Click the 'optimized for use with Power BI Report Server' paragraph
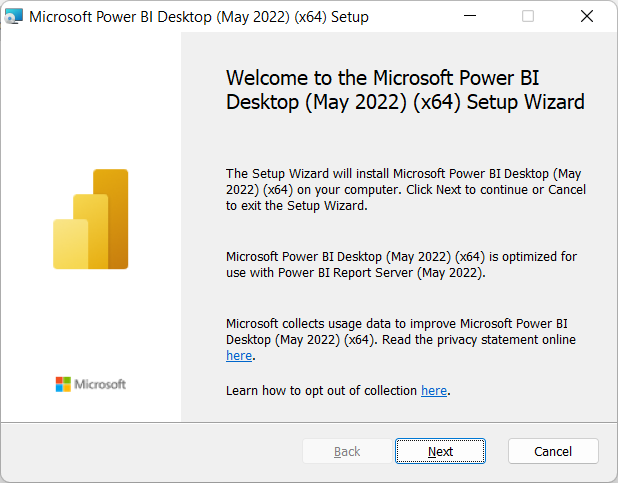The width and height of the screenshot is (618, 483). click(x=401, y=265)
